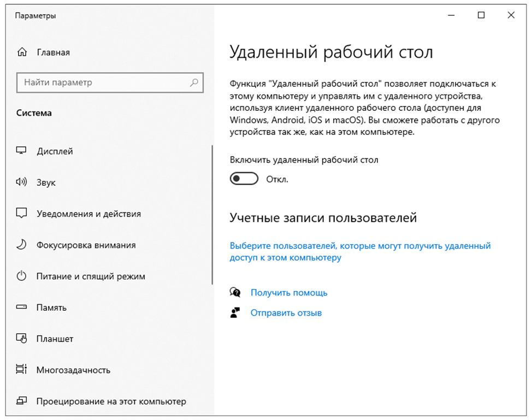Click the Получить помощь chat icon
532x420 pixels.
coord(235,293)
